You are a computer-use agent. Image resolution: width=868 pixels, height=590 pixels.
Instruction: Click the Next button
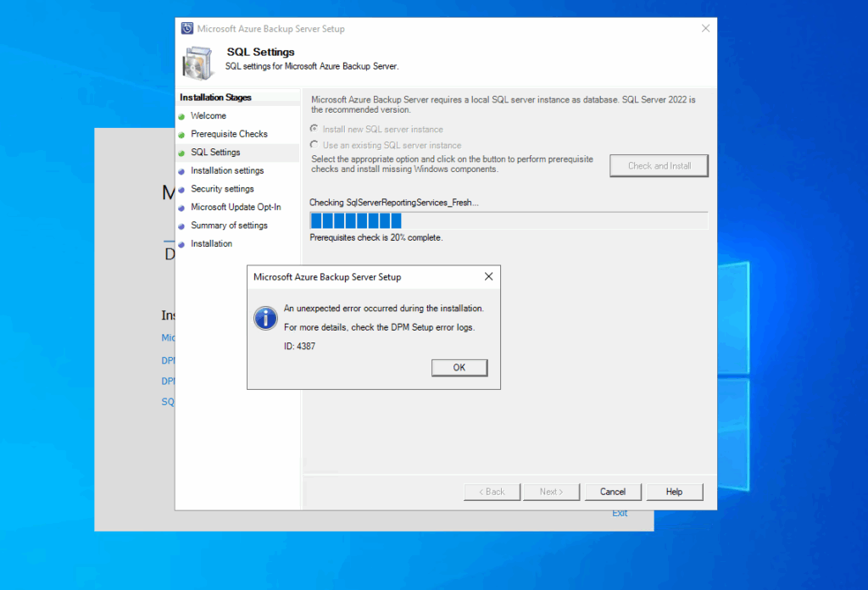(551, 492)
